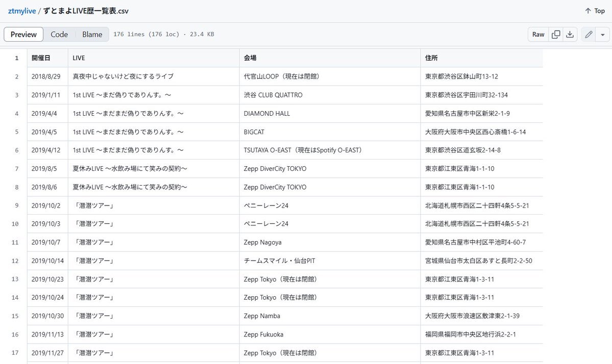
Task: Select the date cell 2019/11/13
Action: [47, 334]
